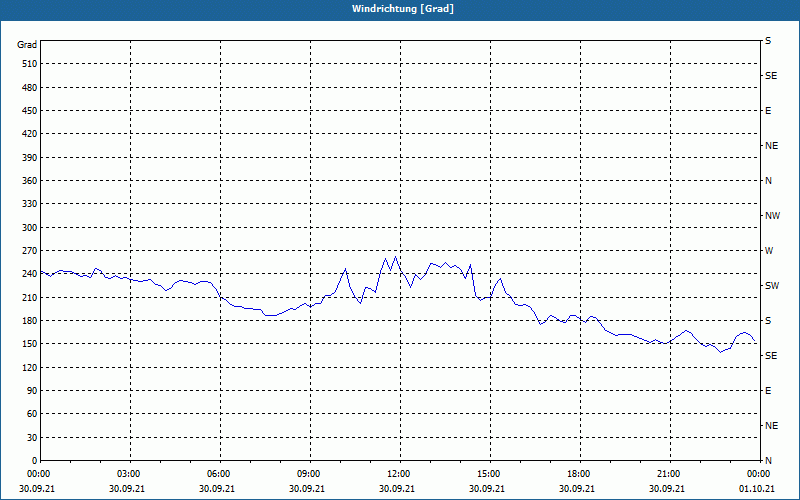
Task: Click the 0 y-axis origin label
Action: (34, 461)
